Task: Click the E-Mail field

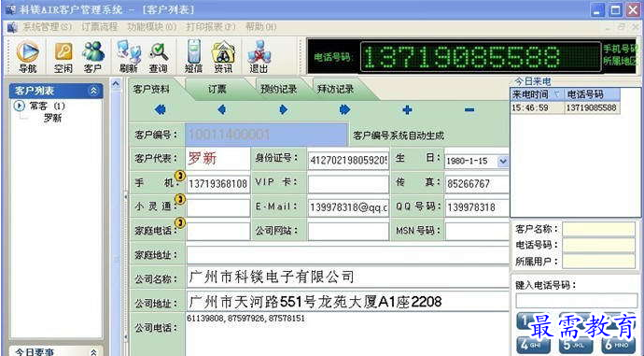Action: point(348,207)
